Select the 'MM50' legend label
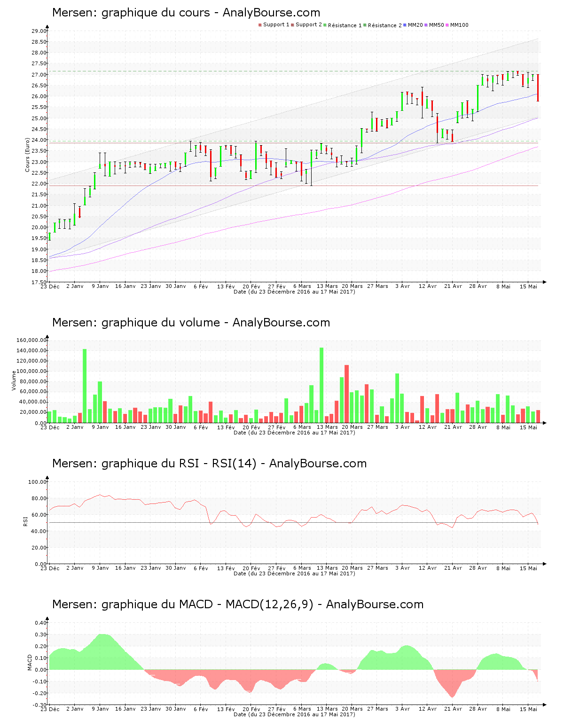Image resolution: width=564 pixels, height=728 pixels. [437, 25]
